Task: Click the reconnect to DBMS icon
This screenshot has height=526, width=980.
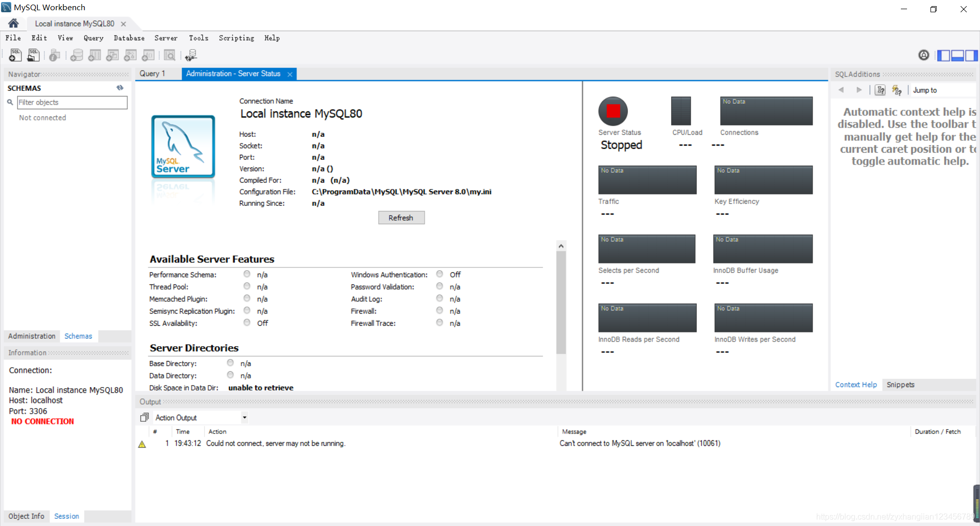Action: (x=191, y=55)
